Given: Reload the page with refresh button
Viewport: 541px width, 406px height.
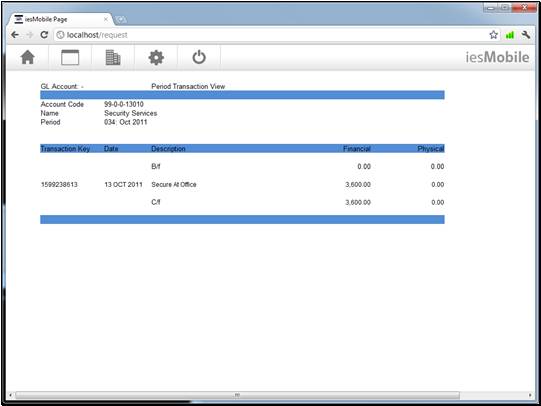Looking at the screenshot, I should tap(44, 35).
